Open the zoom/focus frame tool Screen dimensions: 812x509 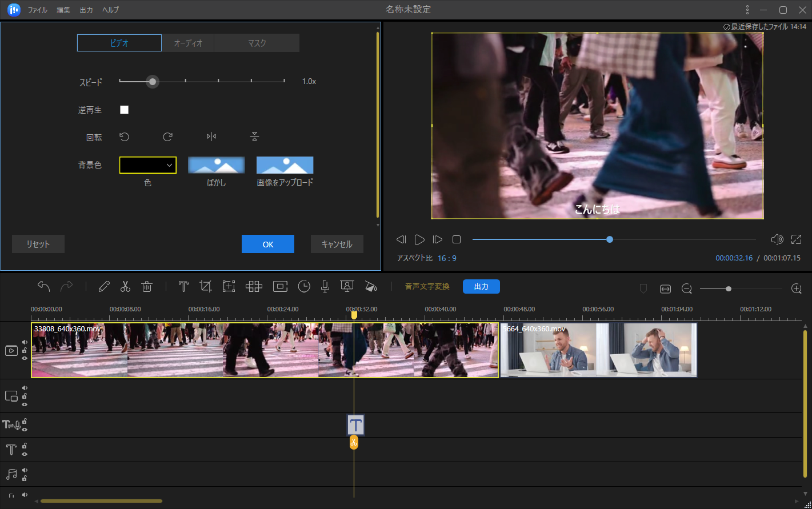click(229, 286)
